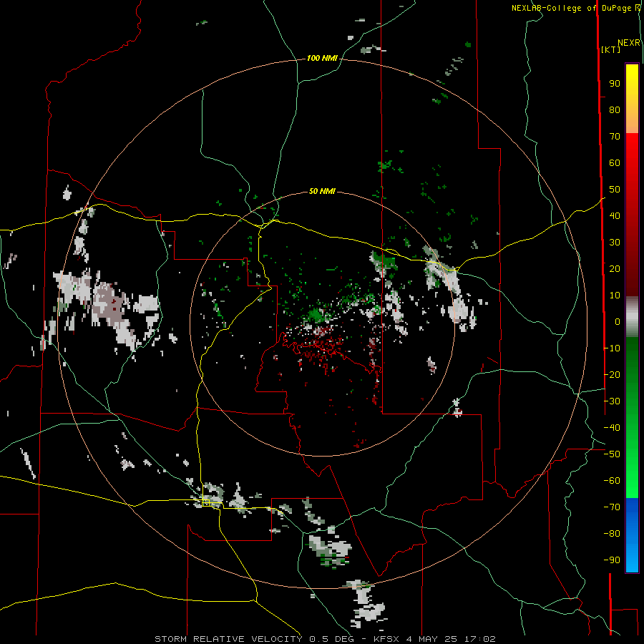Pick the gray zero-velocity segment of the color bar
This screenshot has height=644, width=644.
pyautogui.click(x=632, y=318)
